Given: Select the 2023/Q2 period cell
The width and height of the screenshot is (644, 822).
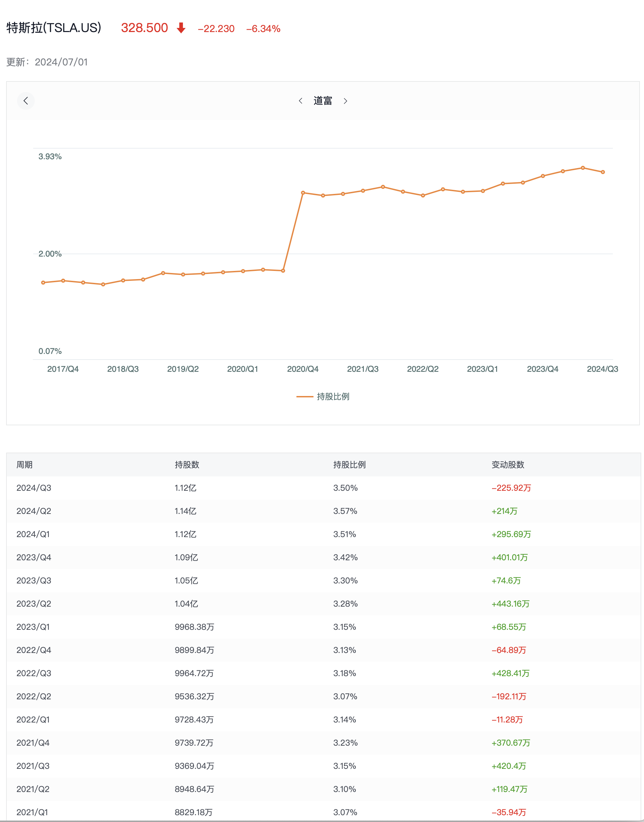Looking at the screenshot, I should point(34,604).
